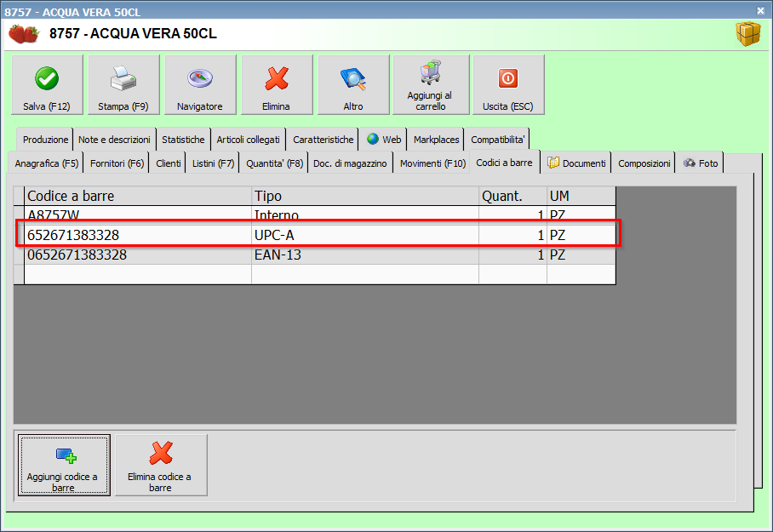The height and width of the screenshot is (532, 773).
Task: Open the Doc. di magazzino tab
Action: [x=350, y=163]
